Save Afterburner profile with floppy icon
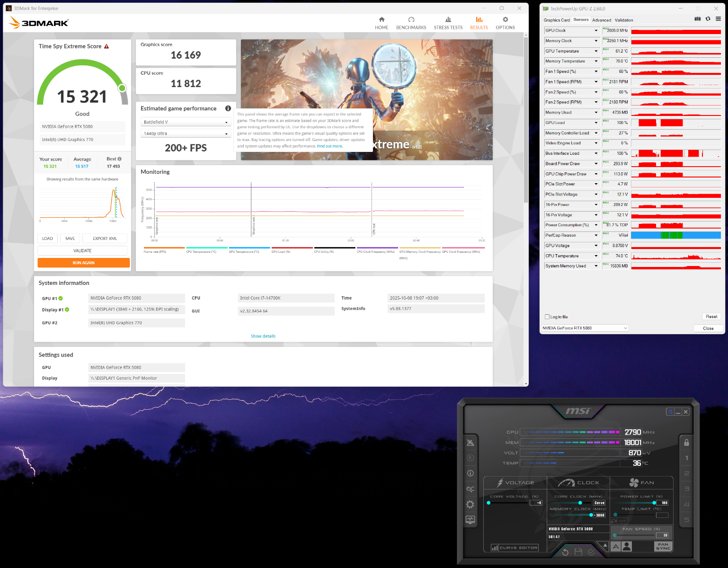 [x=578, y=552]
